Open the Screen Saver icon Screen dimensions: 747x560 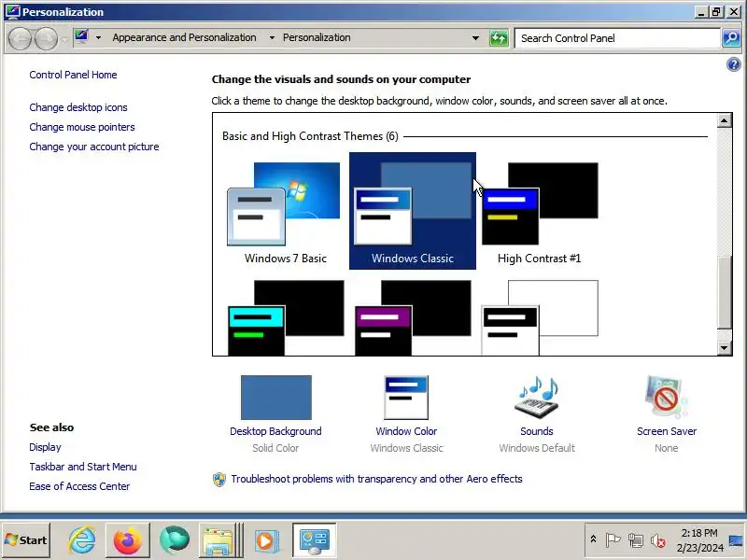[667, 398]
